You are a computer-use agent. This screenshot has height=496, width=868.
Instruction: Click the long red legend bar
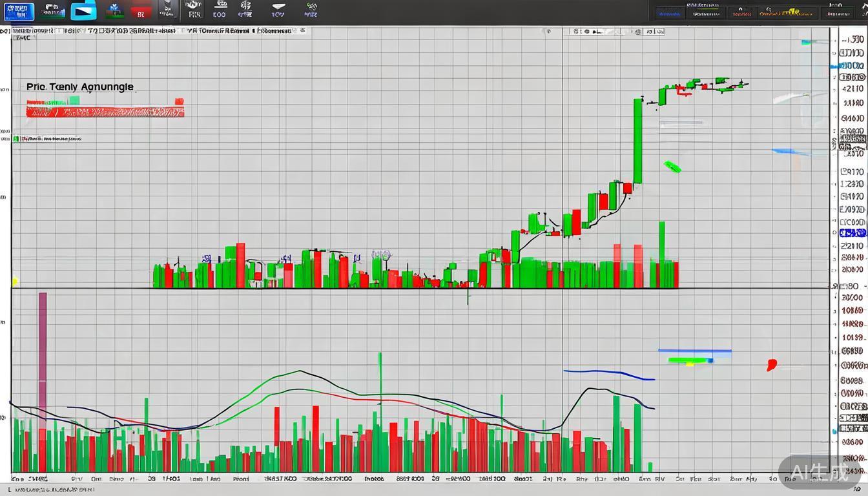pyautogui.click(x=105, y=112)
